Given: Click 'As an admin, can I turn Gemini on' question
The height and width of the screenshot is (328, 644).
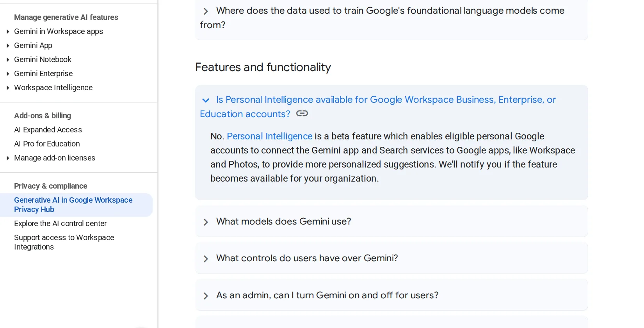Looking at the screenshot, I should tap(327, 295).
